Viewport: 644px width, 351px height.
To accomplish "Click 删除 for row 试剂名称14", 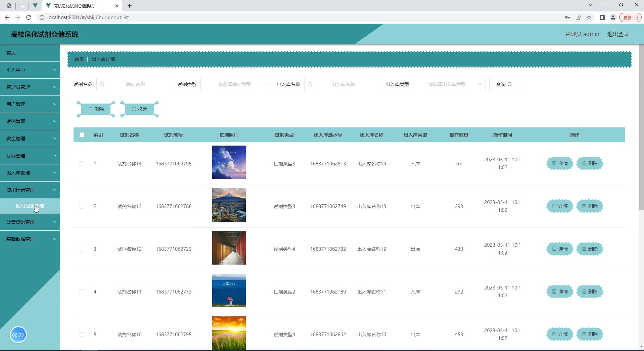I will coord(590,163).
